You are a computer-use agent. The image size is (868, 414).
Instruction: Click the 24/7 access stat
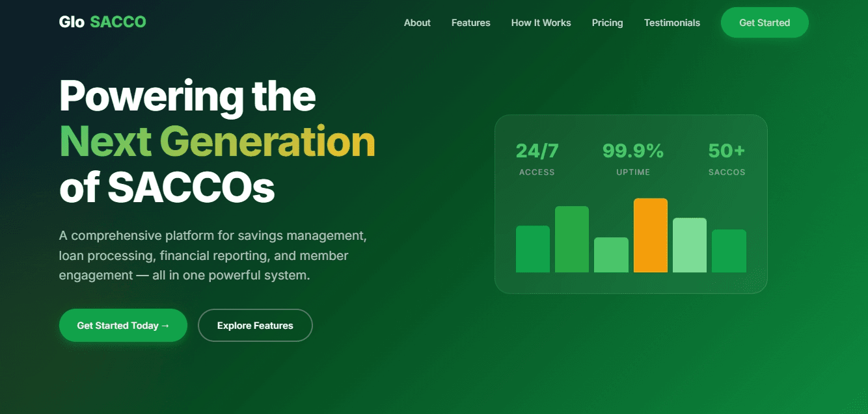pos(537,159)
